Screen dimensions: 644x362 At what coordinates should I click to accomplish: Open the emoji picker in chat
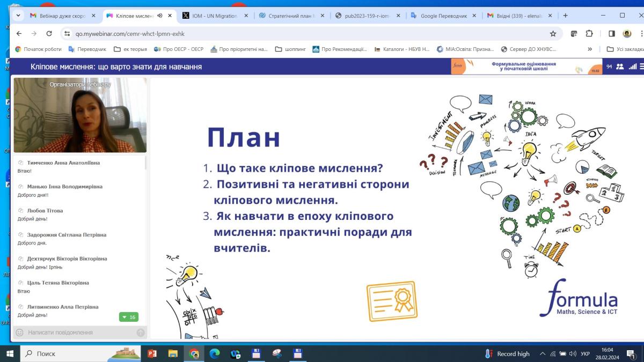(19, 333)
